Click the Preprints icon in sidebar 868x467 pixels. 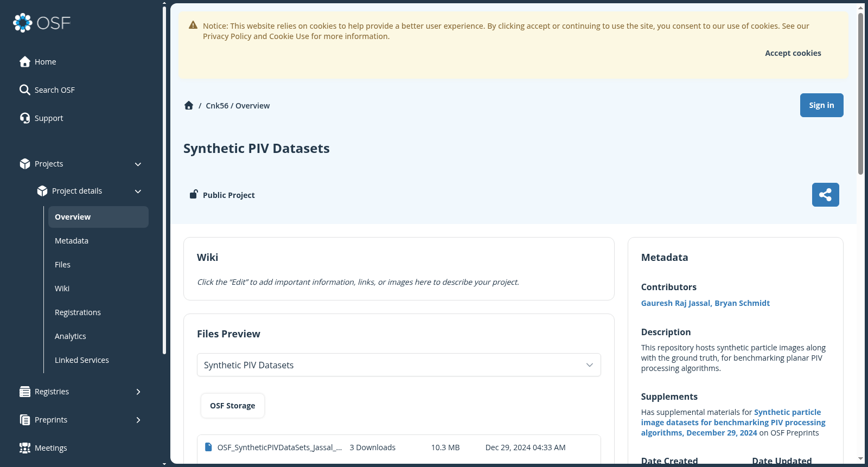[25, 420]
